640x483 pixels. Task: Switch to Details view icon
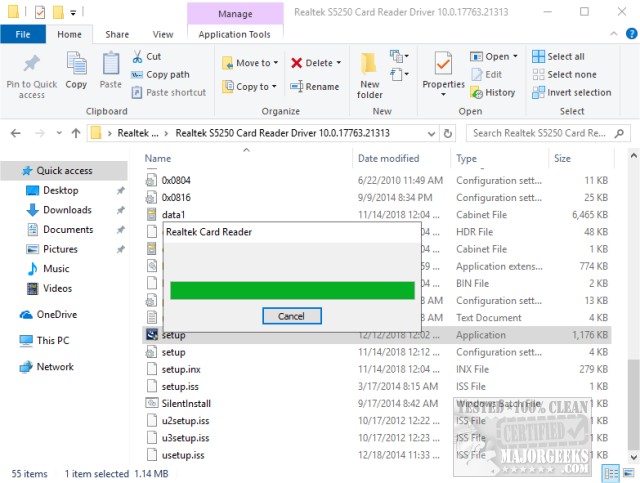[x=611, y=474]
